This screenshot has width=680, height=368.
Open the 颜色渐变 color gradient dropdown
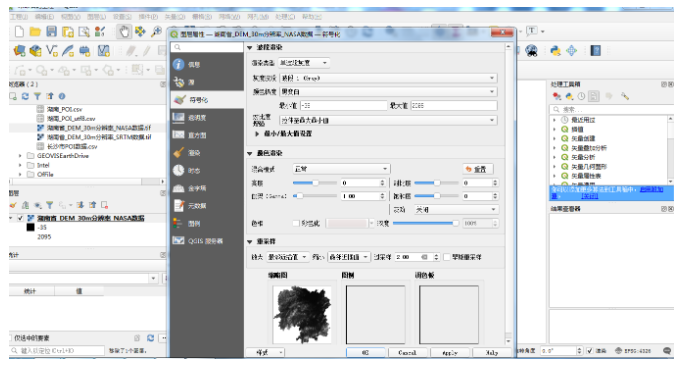pos(388,91)
